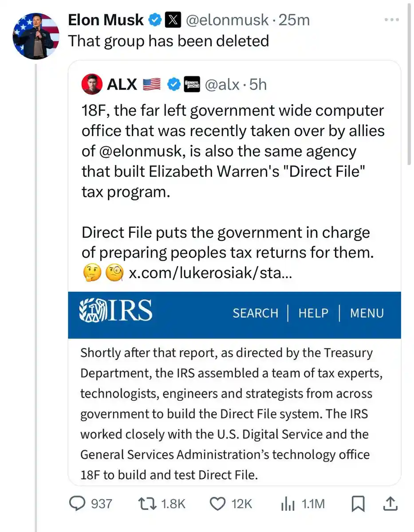The image size is (414, 532).
Task: Bookmark this post
Action: click(x=358, y=504)
